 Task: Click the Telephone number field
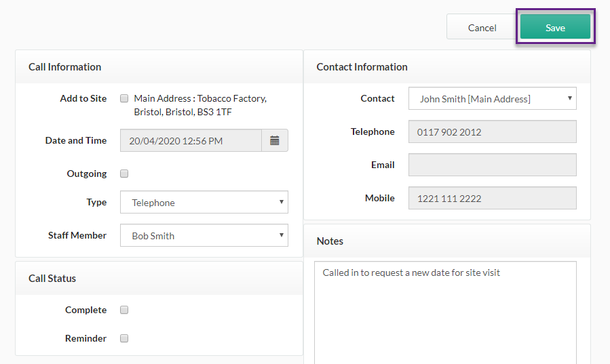493,132
